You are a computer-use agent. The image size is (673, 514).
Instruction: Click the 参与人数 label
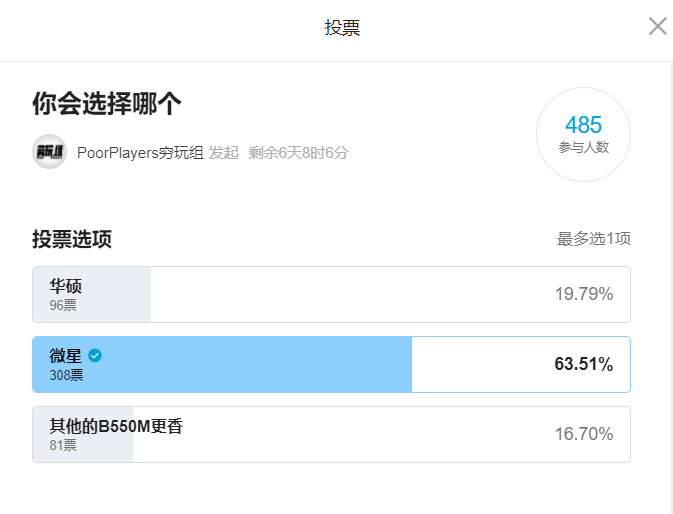583,147
